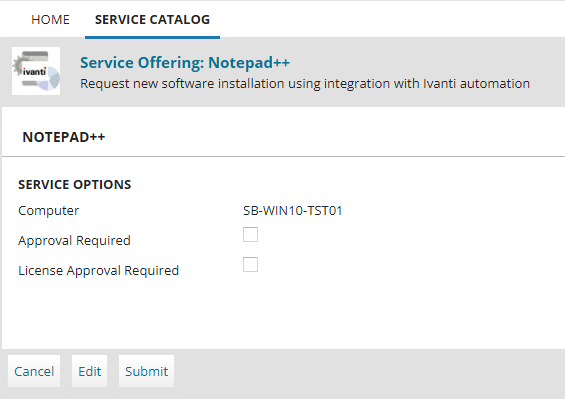Click the Service Offering: Notepad++ title
The height and width of the screenshot is (401, 565).
tap(185, 63)
